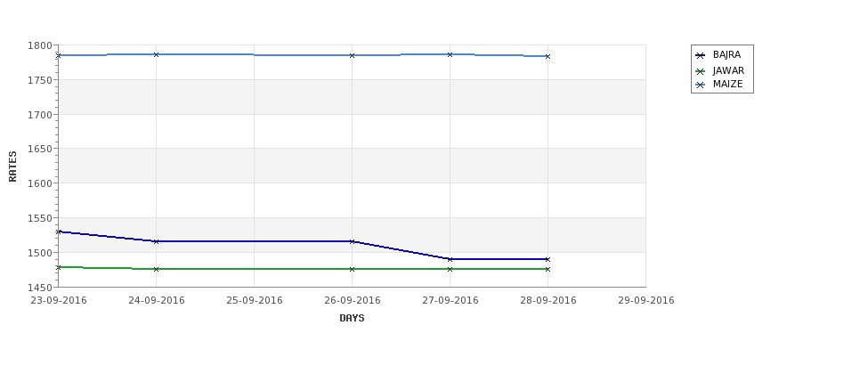Click MAIZE data point on 26-09-2016
The height and width of the screenshot is (382, 868).
(352, 55)
